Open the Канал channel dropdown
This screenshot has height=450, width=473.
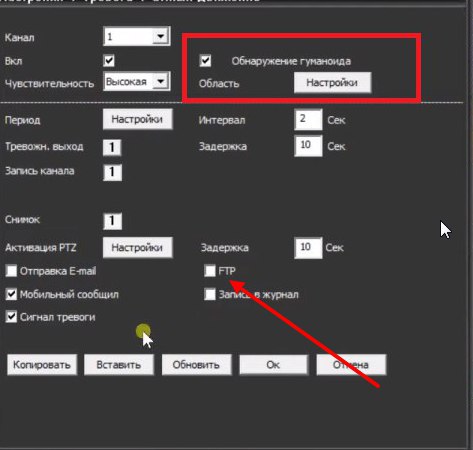pyautogui.click(x=137, y=36)
